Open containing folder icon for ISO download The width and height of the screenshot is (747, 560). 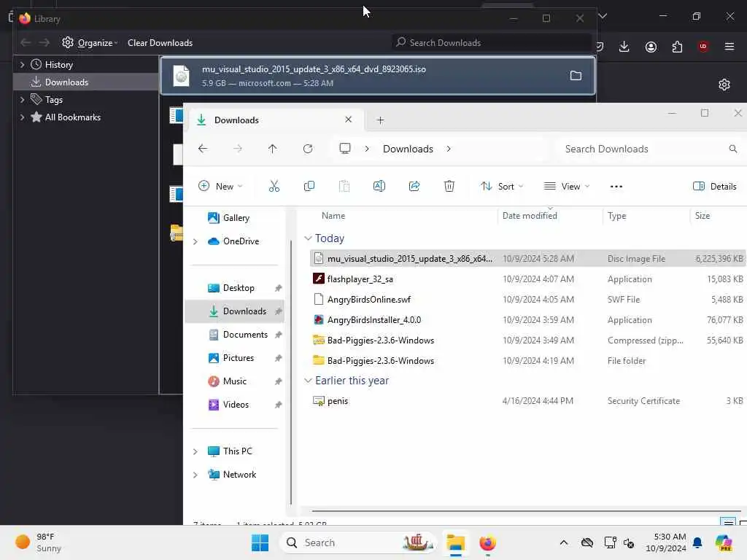point(576,76)
